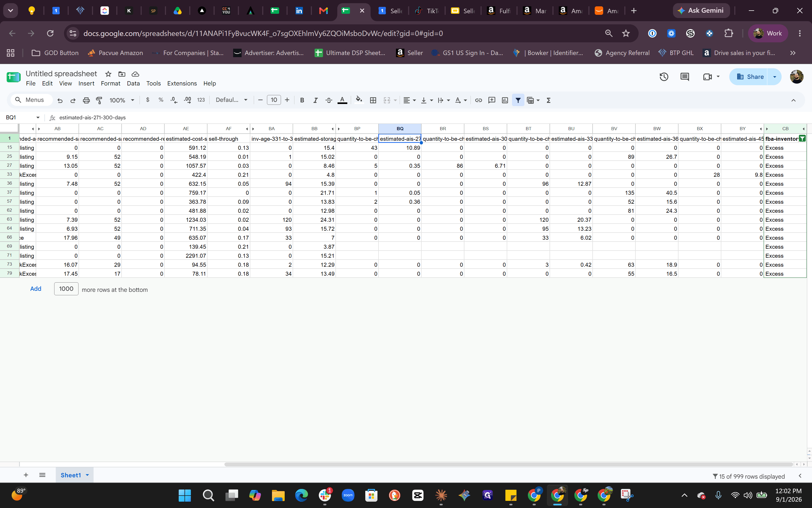This screenshot has height=508, width=812.
Task: Click the Add rows link
Action: tap(36, 289)
